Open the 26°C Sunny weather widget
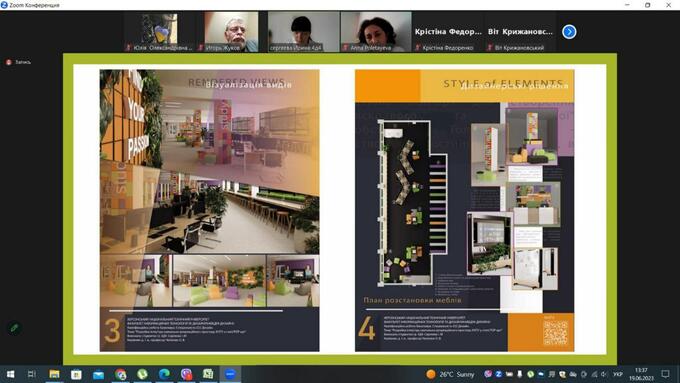This screenshot has height=383, width=680. point(450,374)
